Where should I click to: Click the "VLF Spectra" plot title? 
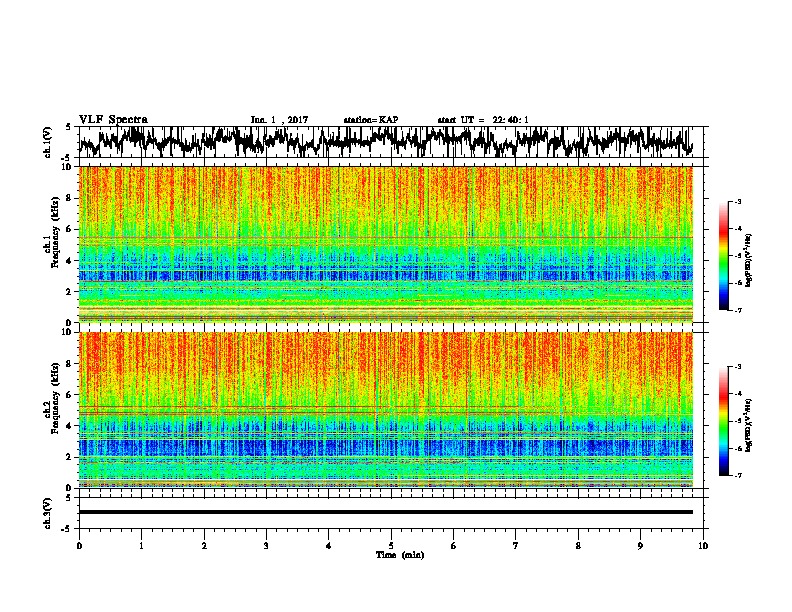pos(113,120)
